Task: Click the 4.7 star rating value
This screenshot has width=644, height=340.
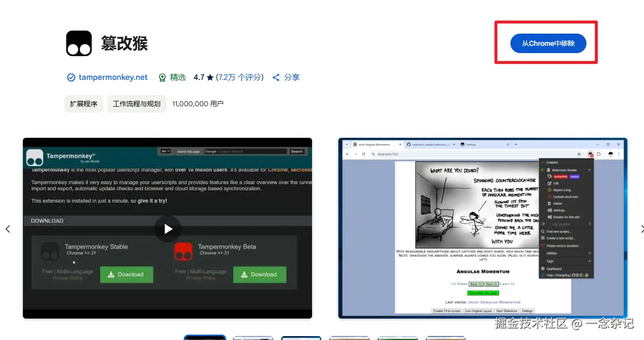Action: (204, 77)
